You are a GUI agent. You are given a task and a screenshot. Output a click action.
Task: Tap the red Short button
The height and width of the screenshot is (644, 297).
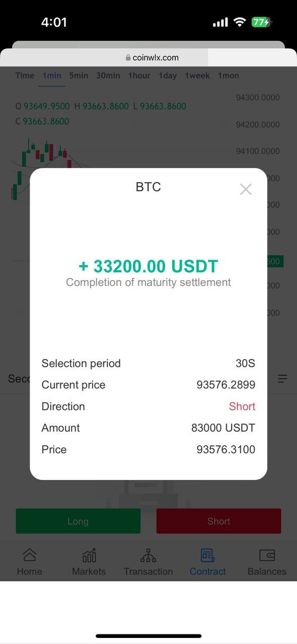(218, 521)
